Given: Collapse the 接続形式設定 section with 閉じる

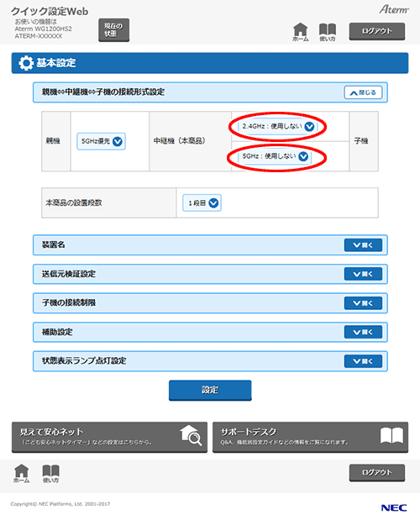Looking at the screenshot, I should click(363, 92).
